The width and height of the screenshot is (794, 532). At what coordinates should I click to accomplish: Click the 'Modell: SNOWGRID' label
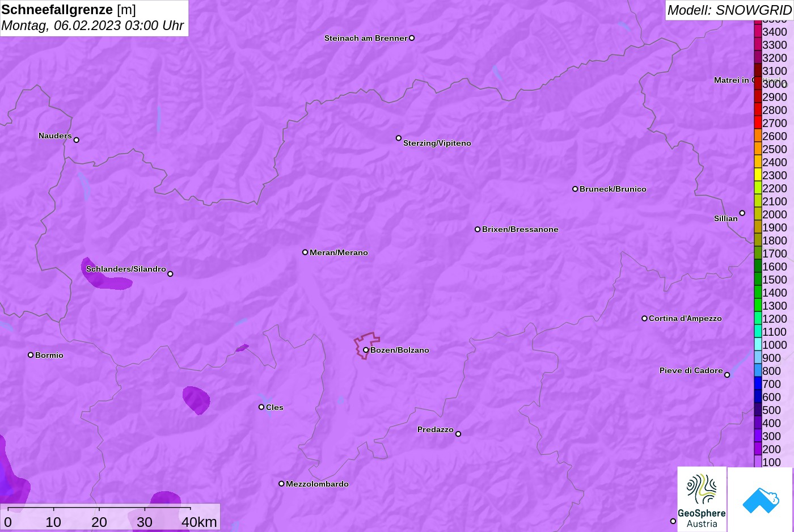[729, 10]
